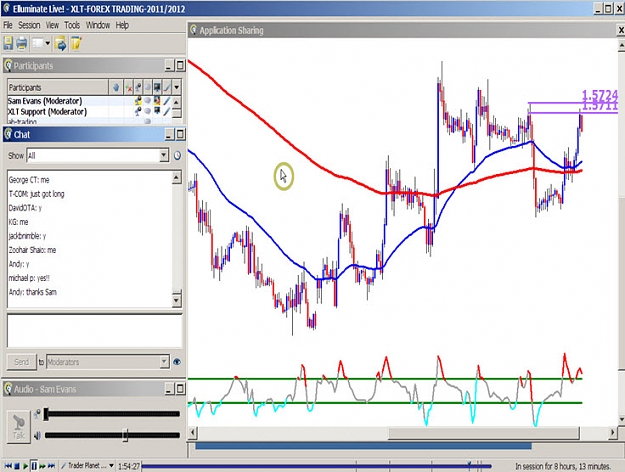Click the chat message input box
This screenshot has width=625, height=472.
pyautogui.click(x=94, y=331)
